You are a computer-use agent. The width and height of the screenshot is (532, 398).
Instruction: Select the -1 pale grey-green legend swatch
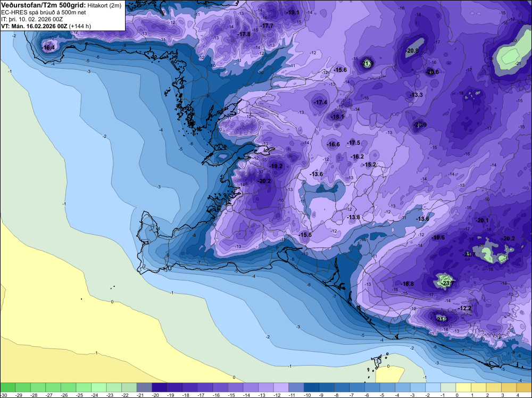tap(448, 387)
